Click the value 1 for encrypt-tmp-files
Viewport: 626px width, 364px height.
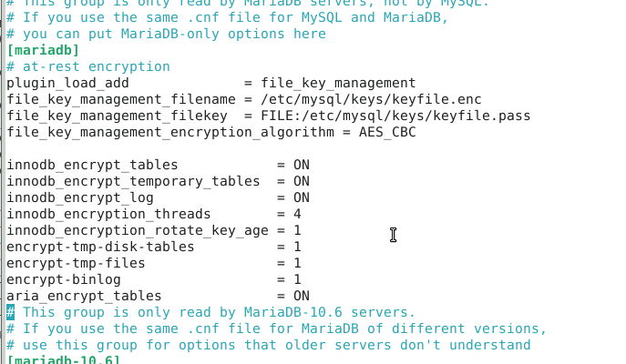[297, 263]
